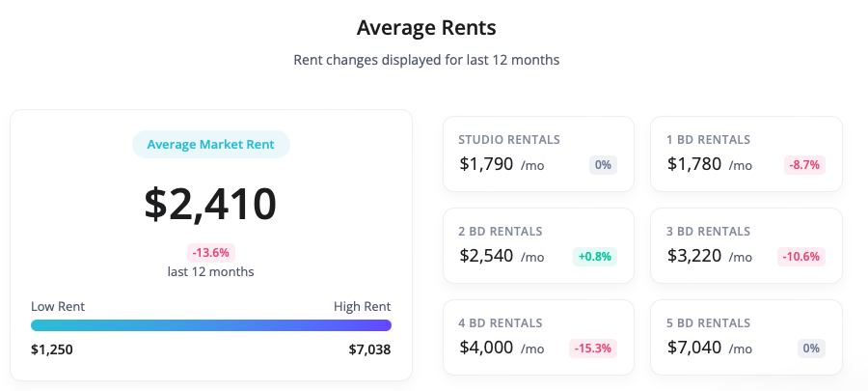The height and width of the screenshot is (391, 868).
Task: Select the Studio Rentals card
Action: 538,154
